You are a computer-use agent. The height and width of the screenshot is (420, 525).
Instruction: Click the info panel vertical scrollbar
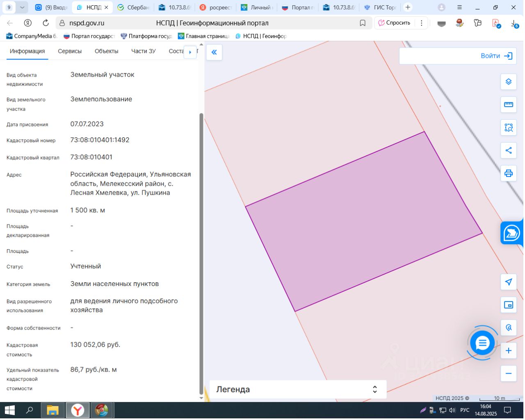(201, 254)
